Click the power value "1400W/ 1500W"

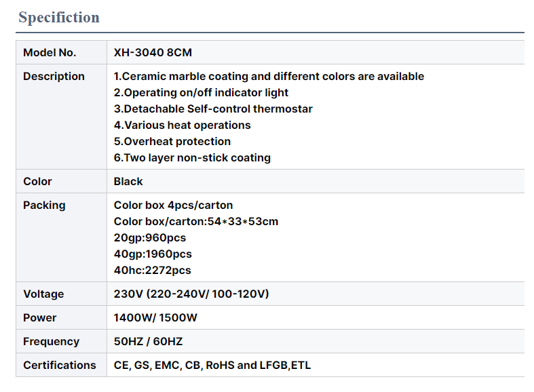(x=155, y=318)
